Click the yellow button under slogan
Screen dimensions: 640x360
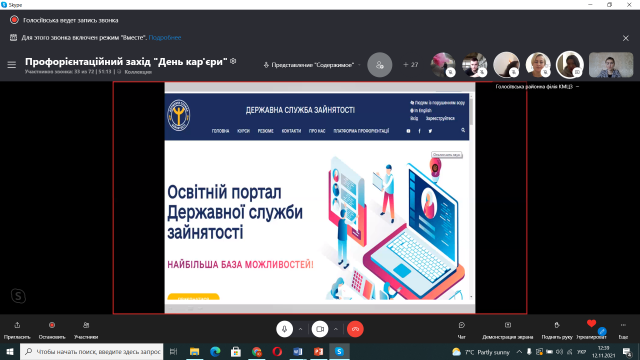[x=193, y=297]
